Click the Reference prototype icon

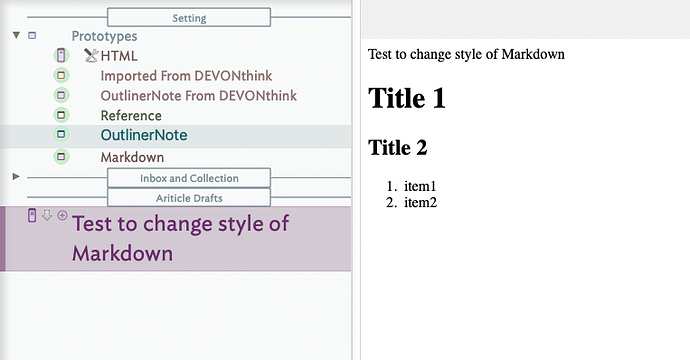click(x=61, y=115)
